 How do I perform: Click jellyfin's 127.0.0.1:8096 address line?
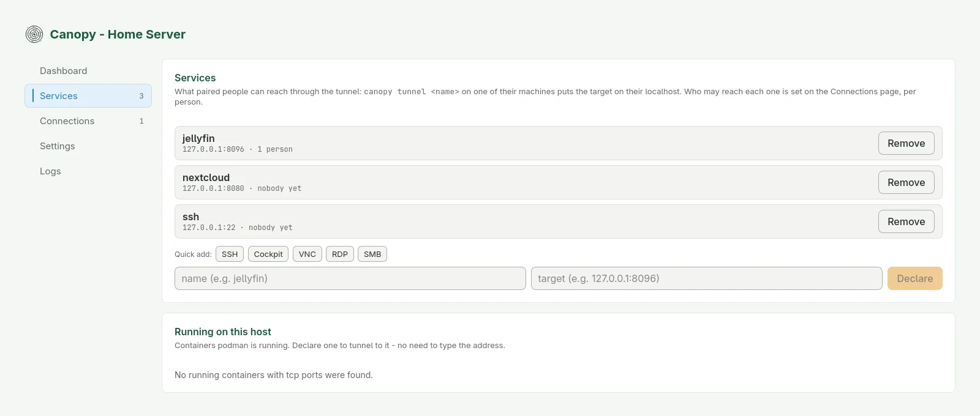click(238, 149)
